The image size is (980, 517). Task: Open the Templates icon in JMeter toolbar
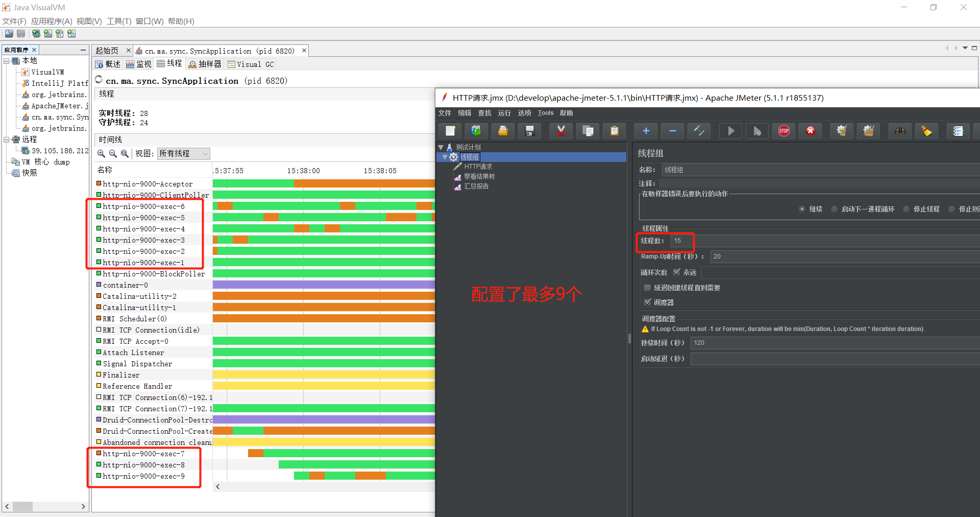point(476,131)
